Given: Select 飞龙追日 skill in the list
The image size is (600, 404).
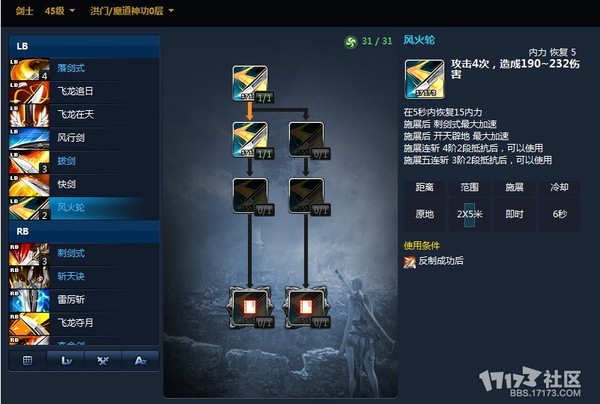Looking at the screenshot, I should [84, 92].
